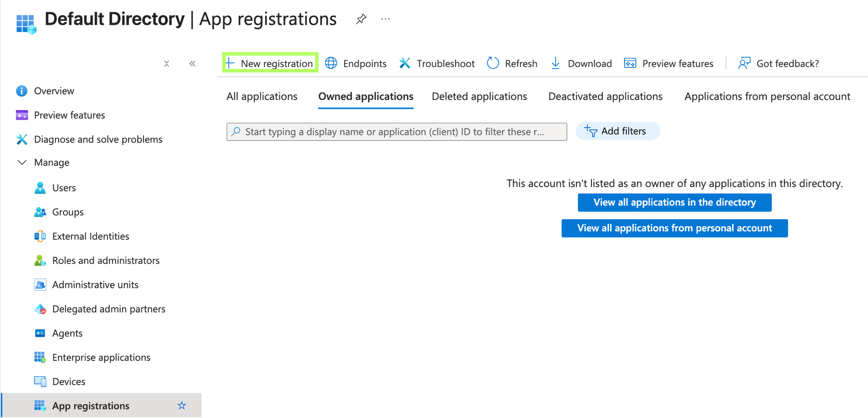Click New registration button

(270, 63)
